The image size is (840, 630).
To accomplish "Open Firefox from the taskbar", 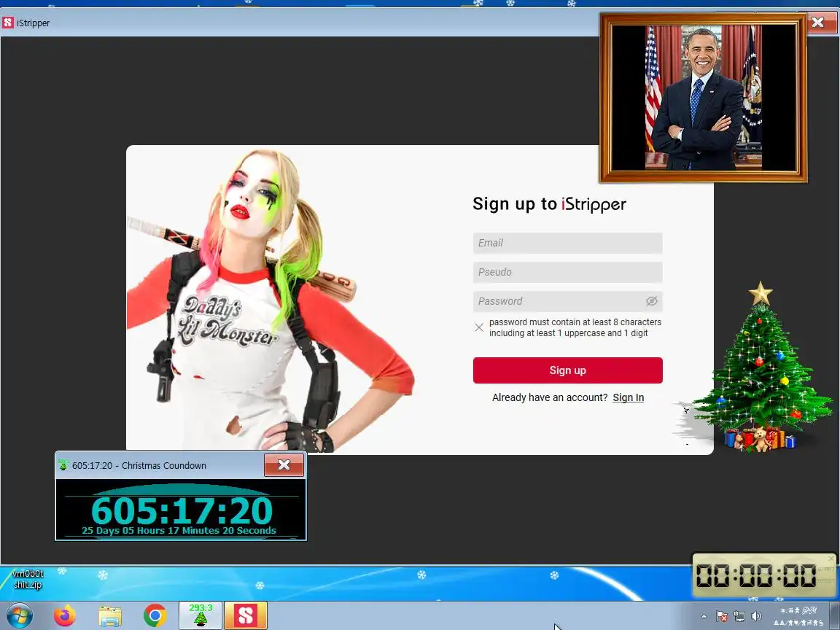I will pyautogui.click(x=65, y=615).
